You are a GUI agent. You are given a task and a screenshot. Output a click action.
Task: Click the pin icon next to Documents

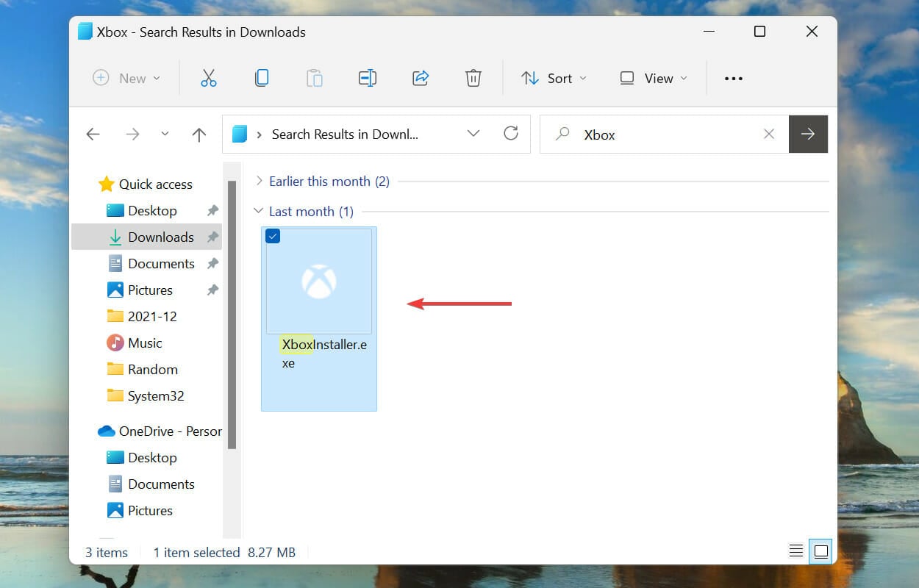click(x=212, y=264)
